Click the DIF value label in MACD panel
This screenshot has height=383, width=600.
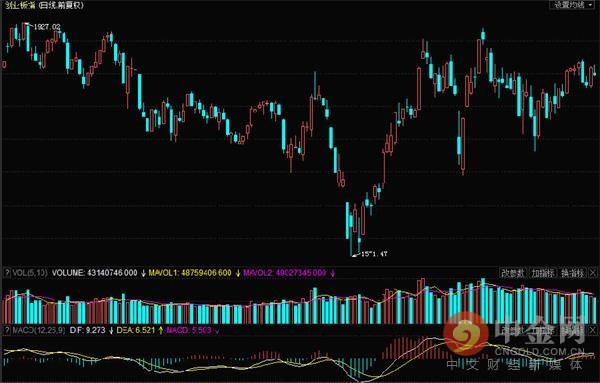tap(87, 330)
